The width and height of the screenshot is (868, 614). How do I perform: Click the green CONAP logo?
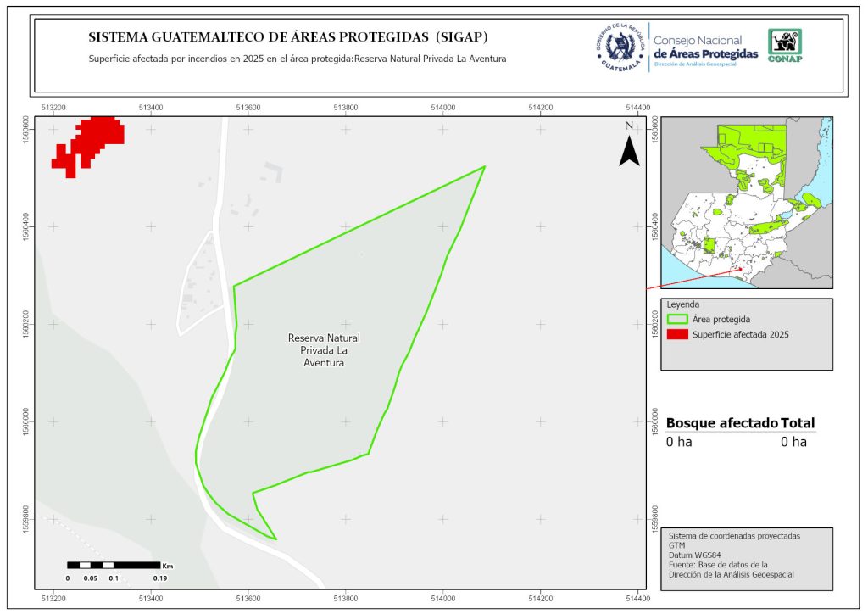pos(784,46)
